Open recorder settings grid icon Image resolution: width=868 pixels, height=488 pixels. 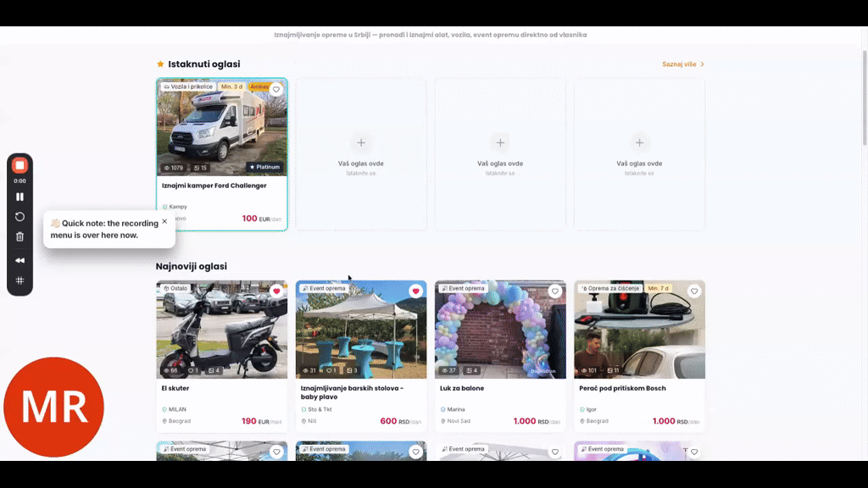pyautogui.click(x=19, y=280)
